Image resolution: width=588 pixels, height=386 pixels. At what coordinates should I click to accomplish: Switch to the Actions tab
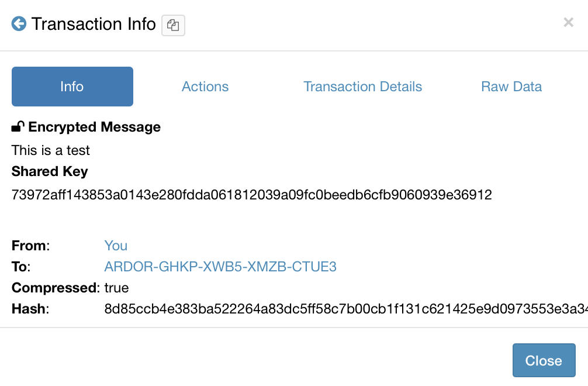pos(205,87)
